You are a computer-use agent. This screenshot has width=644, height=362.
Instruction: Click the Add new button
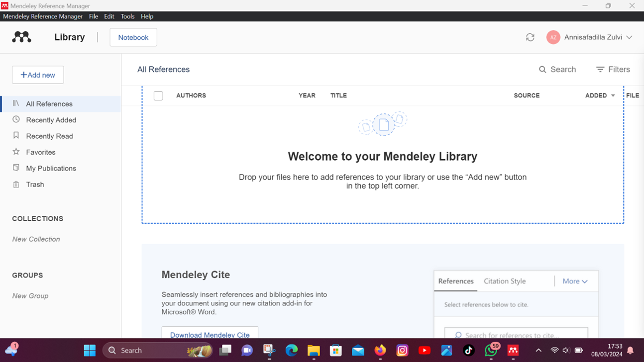[x=38, y=75]
